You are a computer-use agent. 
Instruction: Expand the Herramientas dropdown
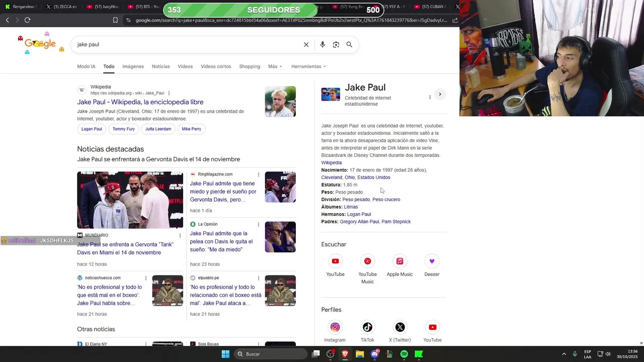coord(308,66)
